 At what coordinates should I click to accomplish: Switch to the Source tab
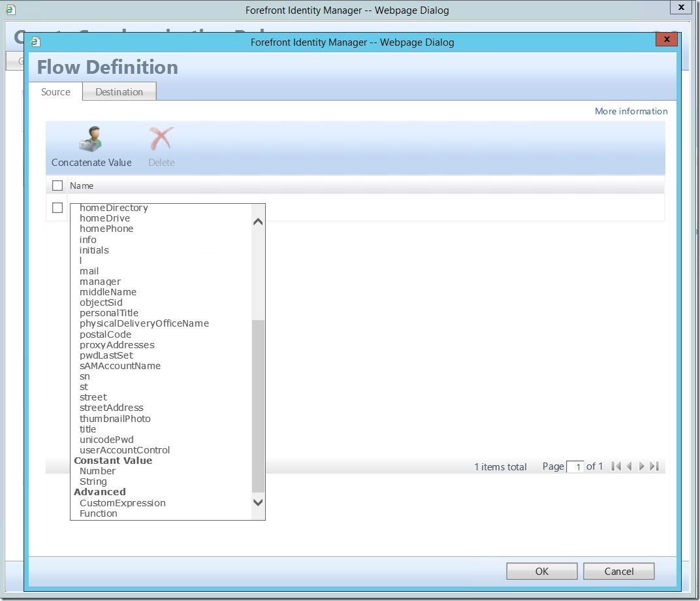56,92
